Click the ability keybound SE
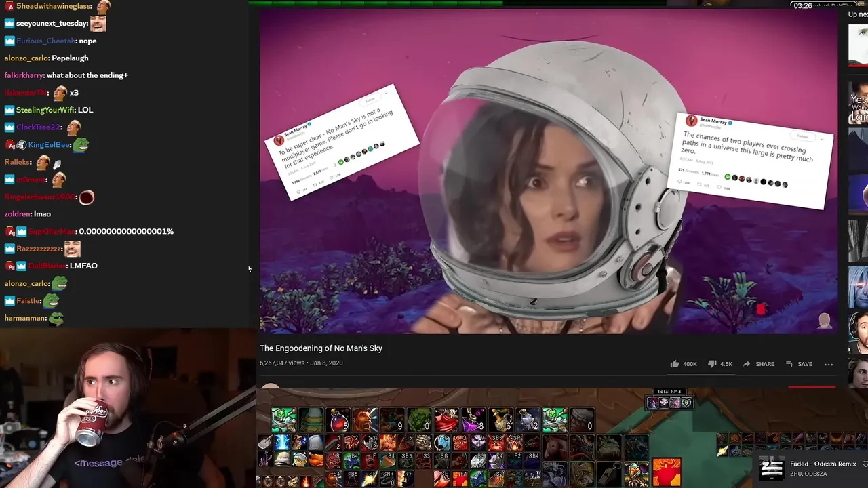 tap(441, 479)
